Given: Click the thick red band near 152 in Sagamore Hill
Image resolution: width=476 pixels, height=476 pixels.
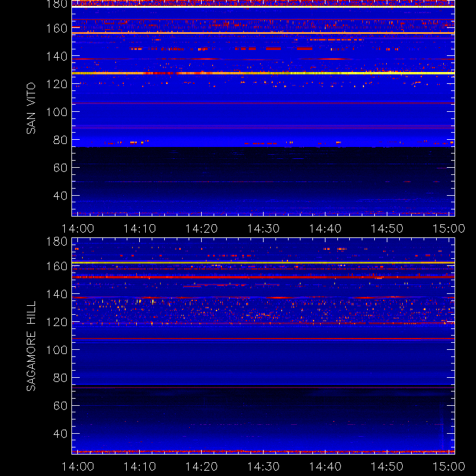Looking at the screenshot, I should (x=263, y=277).
